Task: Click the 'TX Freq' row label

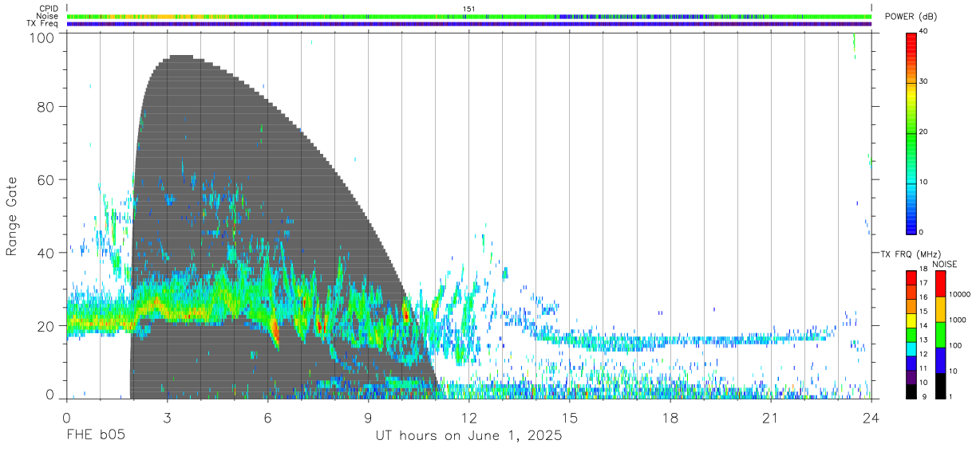Action: click(x=43, y=23)
